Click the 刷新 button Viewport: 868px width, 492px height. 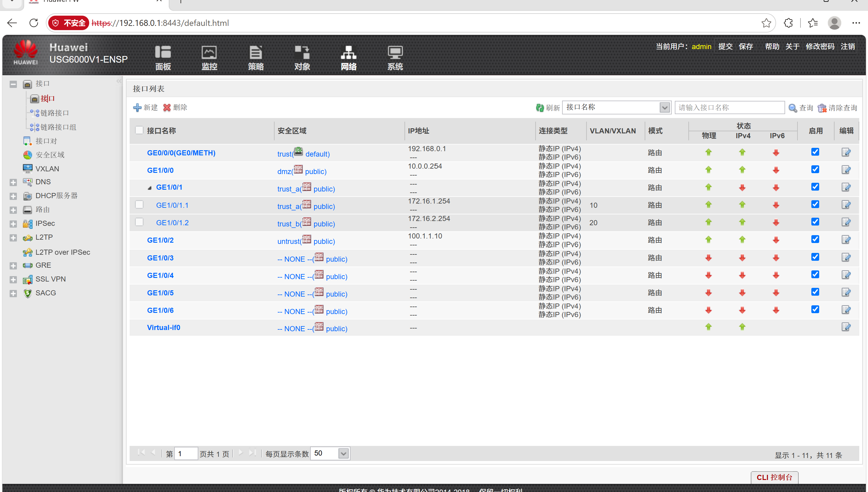tap(548, 108)
